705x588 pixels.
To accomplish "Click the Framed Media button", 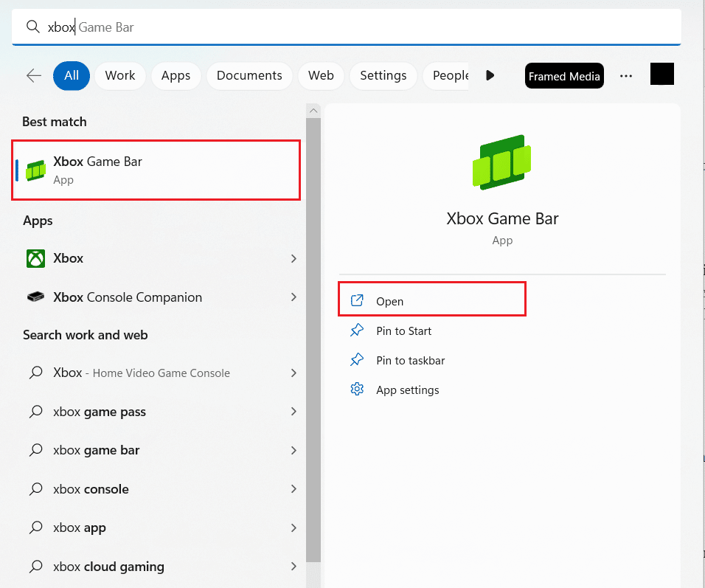I will [x=563, y=75].
